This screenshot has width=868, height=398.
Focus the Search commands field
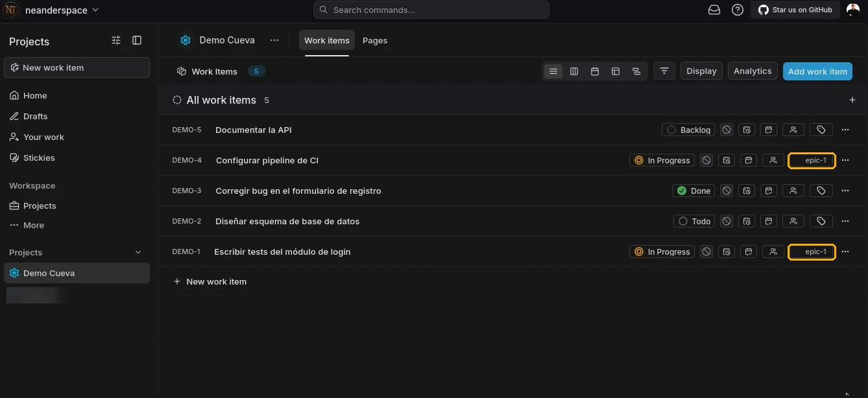tap(431, 10)
